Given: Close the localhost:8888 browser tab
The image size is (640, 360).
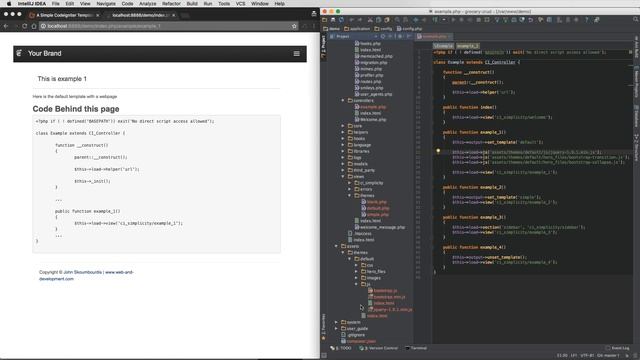Looking at the screenshot, I should tap(174, 15).
